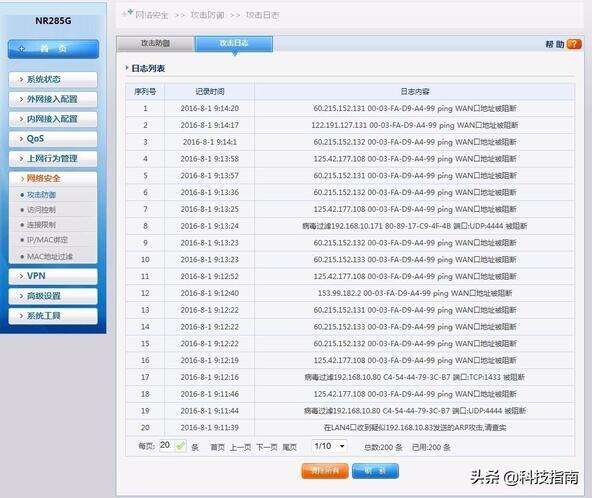
Task: Open 连接限制 submenu item
Action: coord(41,225)
